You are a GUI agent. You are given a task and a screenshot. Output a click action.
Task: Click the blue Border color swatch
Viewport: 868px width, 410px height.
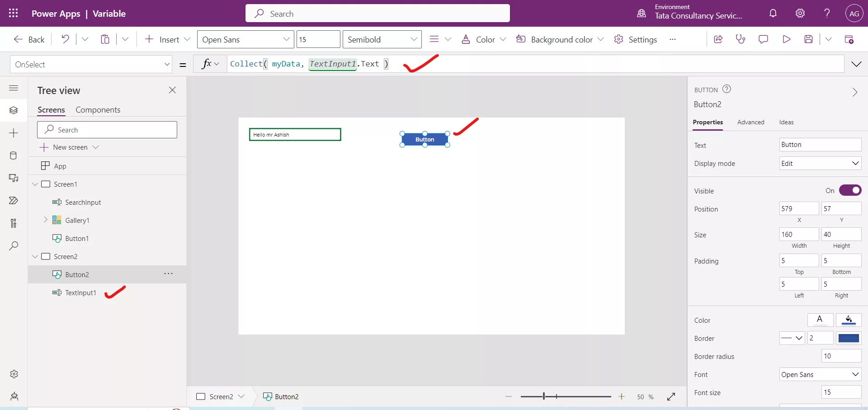click(849, 338)
